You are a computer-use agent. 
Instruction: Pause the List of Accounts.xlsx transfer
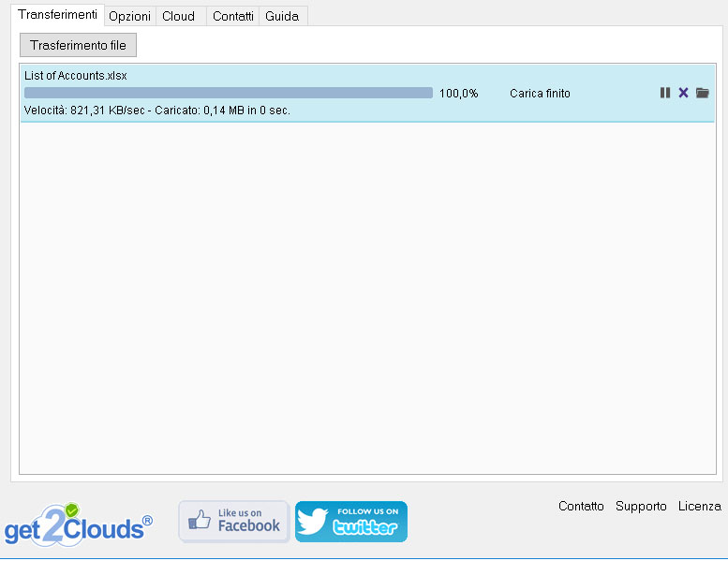point(665,93)
